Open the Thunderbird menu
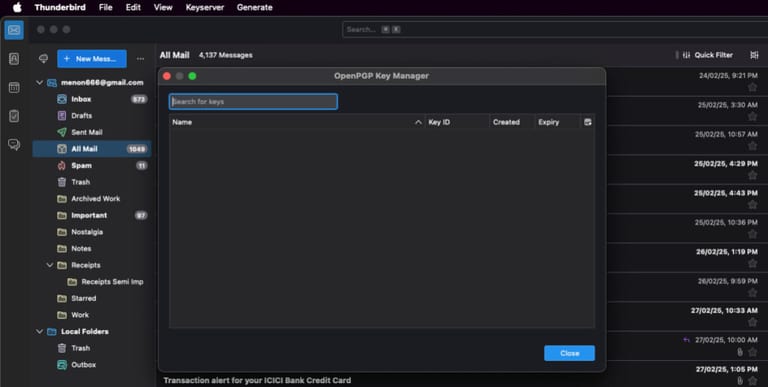Screen dimensions: 768x387 click(60, 7)
